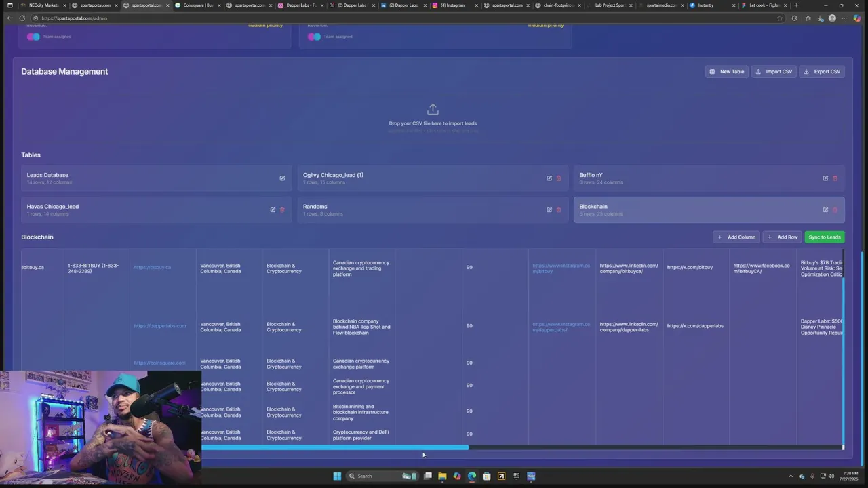The width and height of the screenshot is (868, 488).
Task: Select the Randoms table card
Action: 433,209
